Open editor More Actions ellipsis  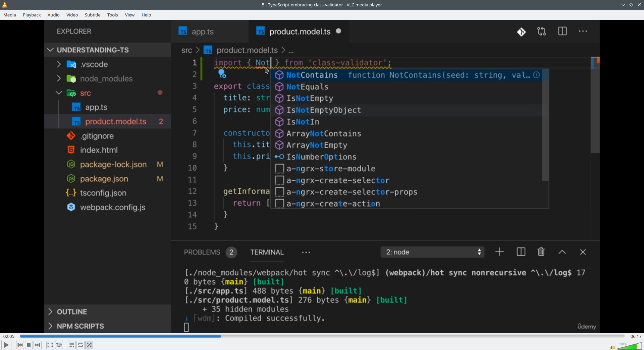point(583,32)
